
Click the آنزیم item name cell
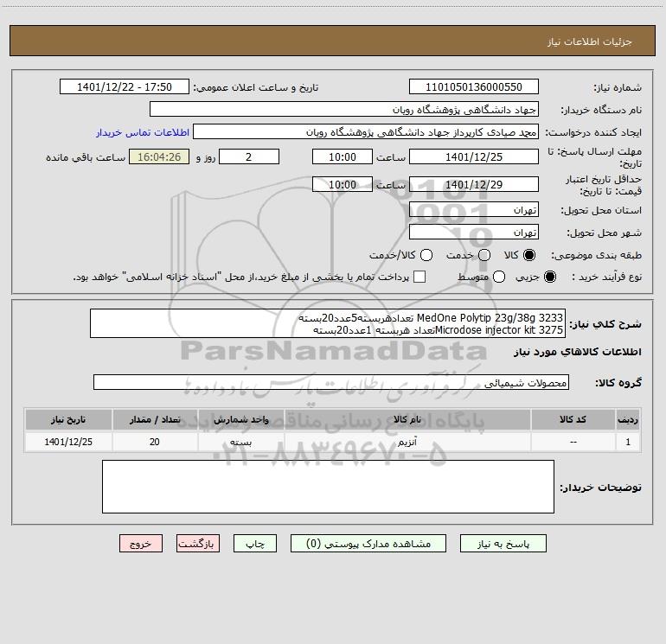(x=407, y=442)
